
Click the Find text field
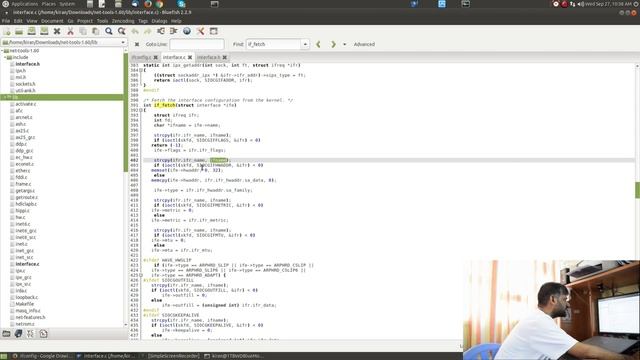click(273, 44)
